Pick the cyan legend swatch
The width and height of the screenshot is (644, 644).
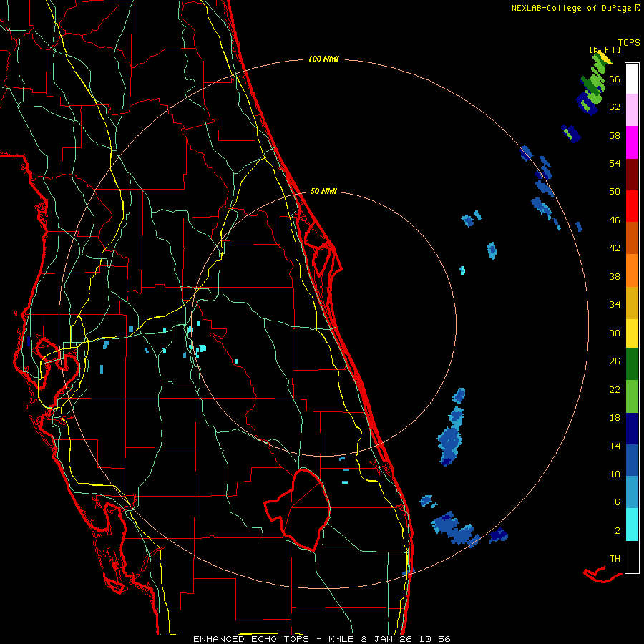632,525
